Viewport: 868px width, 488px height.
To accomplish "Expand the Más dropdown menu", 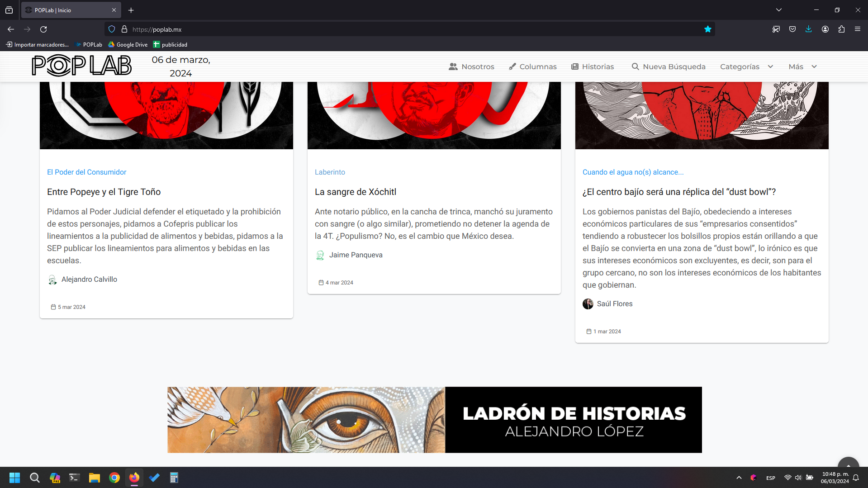I will coord(802,67).
